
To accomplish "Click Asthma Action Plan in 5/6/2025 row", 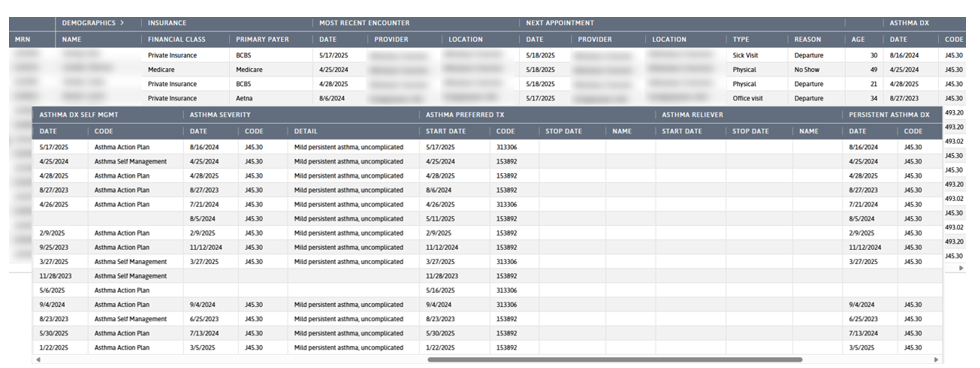I will coord(122,291).
